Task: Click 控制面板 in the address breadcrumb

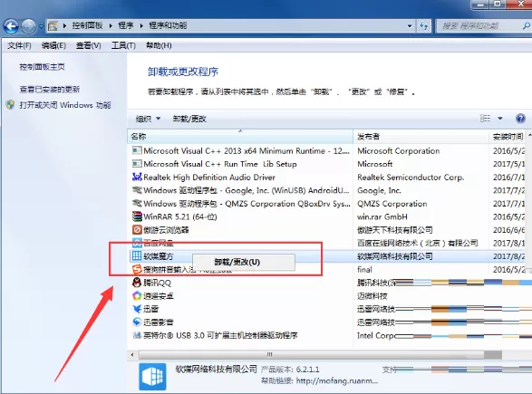Action: point(87,25)
